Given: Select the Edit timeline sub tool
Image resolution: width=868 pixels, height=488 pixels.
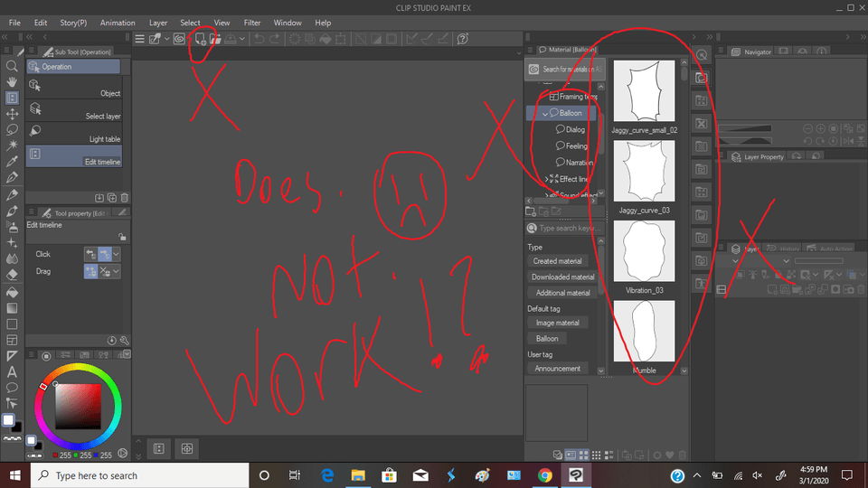Looking at the screenshot, I should pos(73,156).
